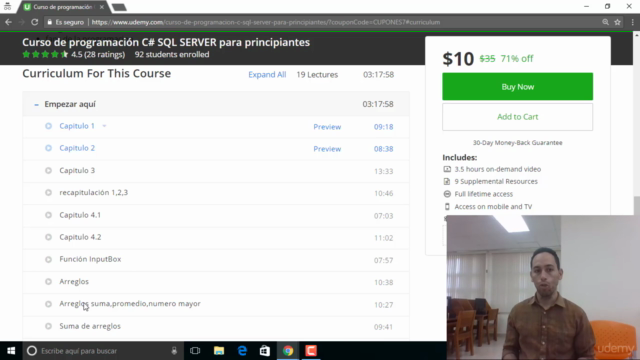Open Capitulo 2 lecture link

(x=77, y=148)
